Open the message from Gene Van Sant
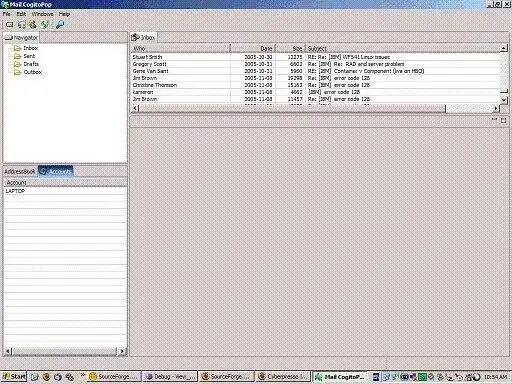This screenshot has width=512, height=384. [316, 71]
